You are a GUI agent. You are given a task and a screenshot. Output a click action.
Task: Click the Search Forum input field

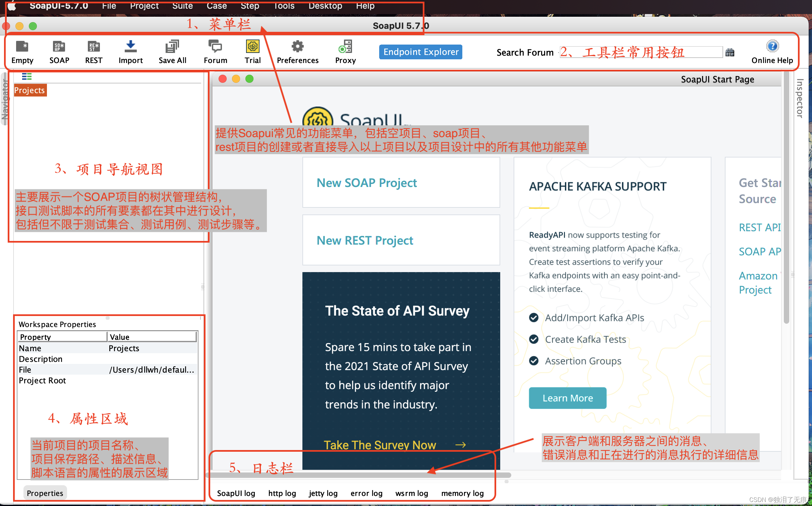coord(641,52)
